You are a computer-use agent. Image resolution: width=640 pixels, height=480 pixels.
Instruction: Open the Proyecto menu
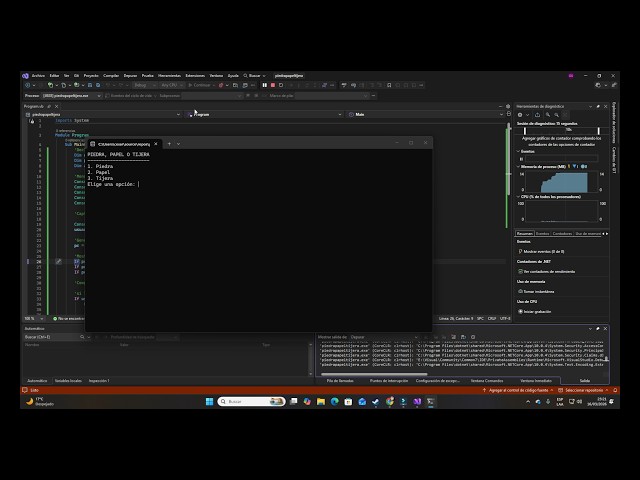pos(91,76)
